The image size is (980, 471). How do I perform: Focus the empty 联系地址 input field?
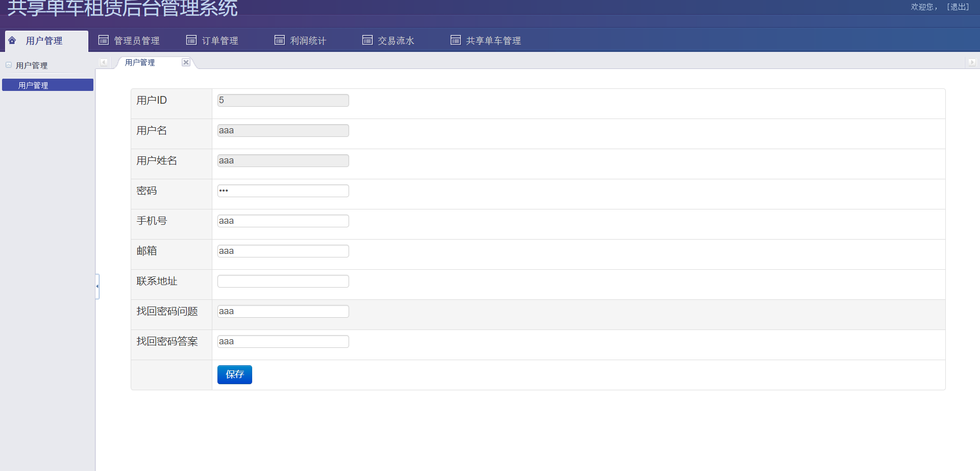(x=283, y=281)
